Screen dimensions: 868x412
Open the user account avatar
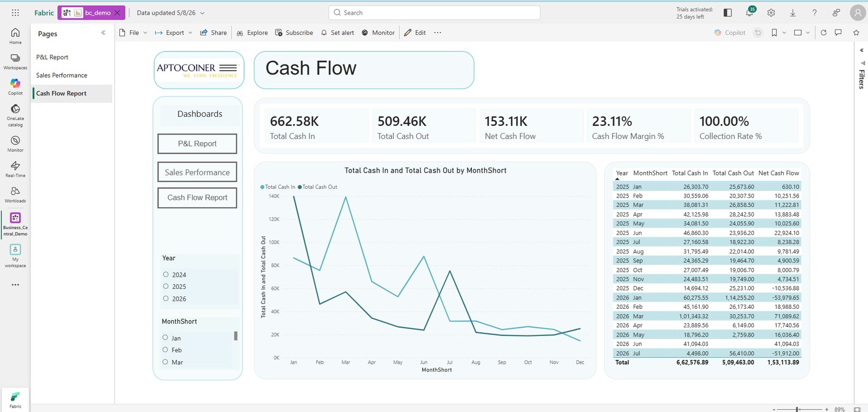click(x=858, y=12)
